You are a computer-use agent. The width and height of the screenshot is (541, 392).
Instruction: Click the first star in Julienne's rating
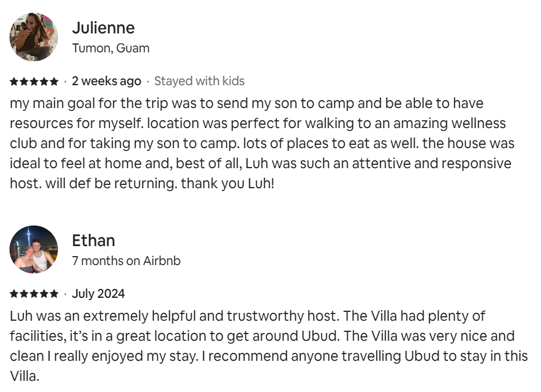click(14, 81)
